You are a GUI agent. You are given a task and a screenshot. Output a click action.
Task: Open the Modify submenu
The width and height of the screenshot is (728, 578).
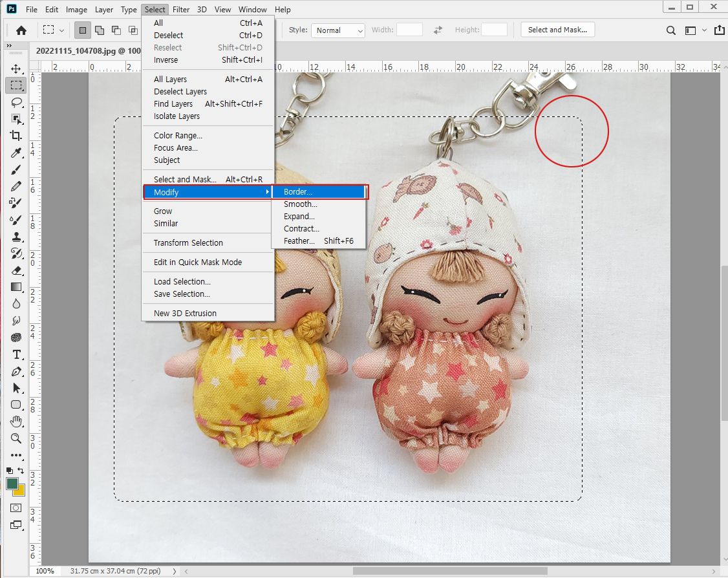[x=208, y=192]
